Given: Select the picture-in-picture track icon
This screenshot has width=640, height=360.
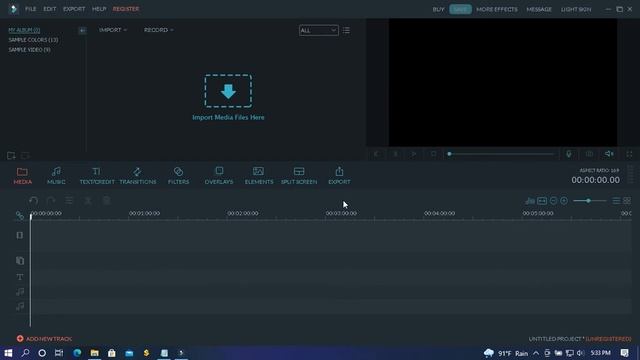Looking at the screenshot, I should (x=20, y=260).
